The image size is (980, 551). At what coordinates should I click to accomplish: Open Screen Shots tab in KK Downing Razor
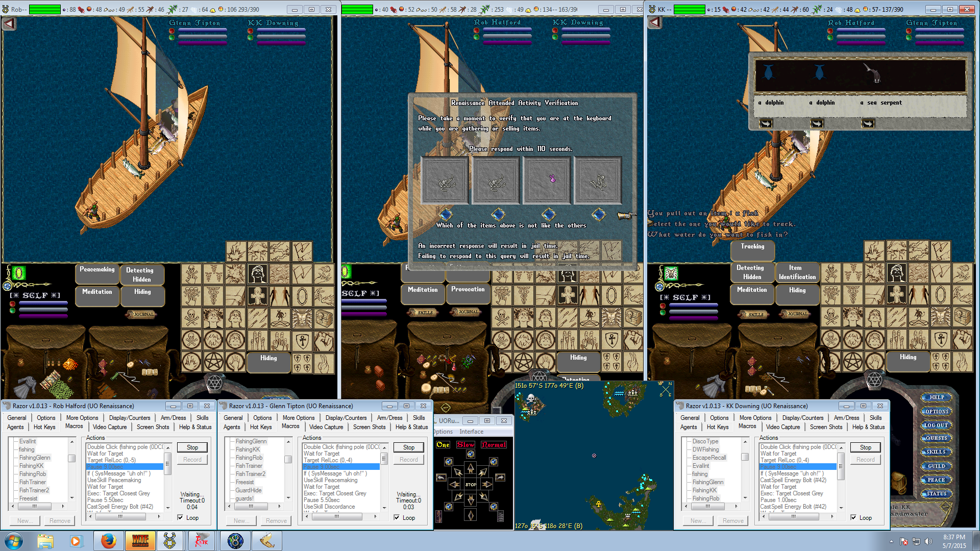[826, 427]
